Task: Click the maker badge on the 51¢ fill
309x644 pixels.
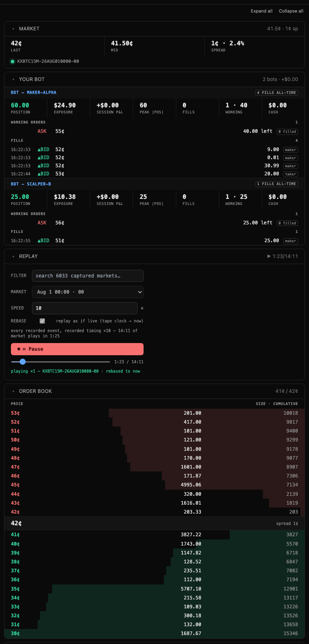Action: pos(290,241)
